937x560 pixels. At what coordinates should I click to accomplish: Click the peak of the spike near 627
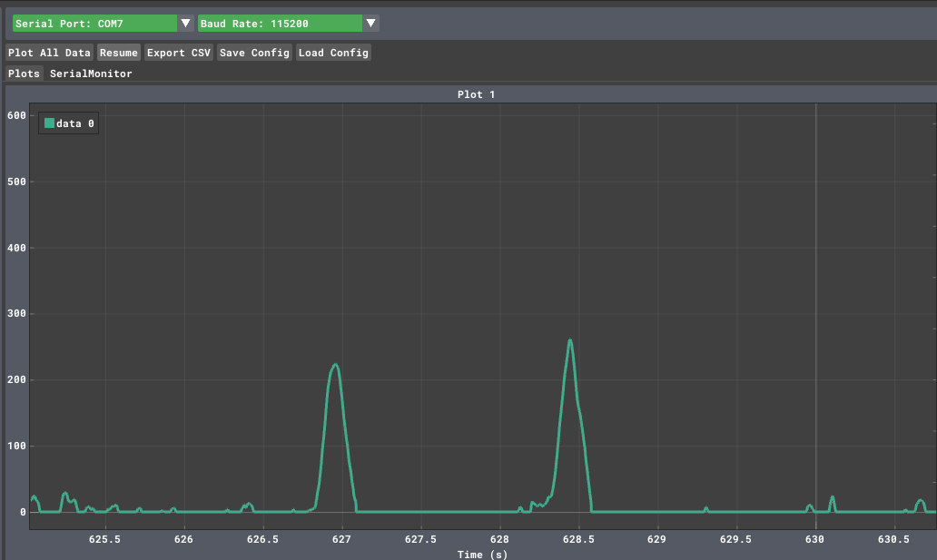click(336, 365)
